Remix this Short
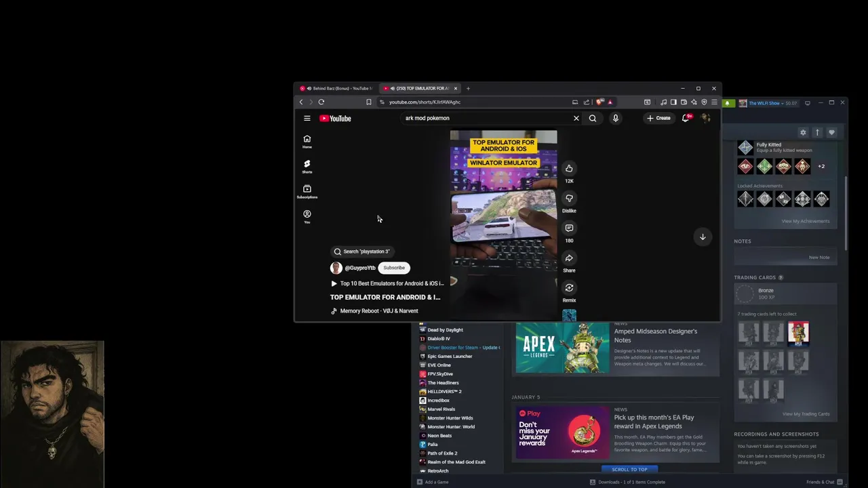 click(569, 287)
